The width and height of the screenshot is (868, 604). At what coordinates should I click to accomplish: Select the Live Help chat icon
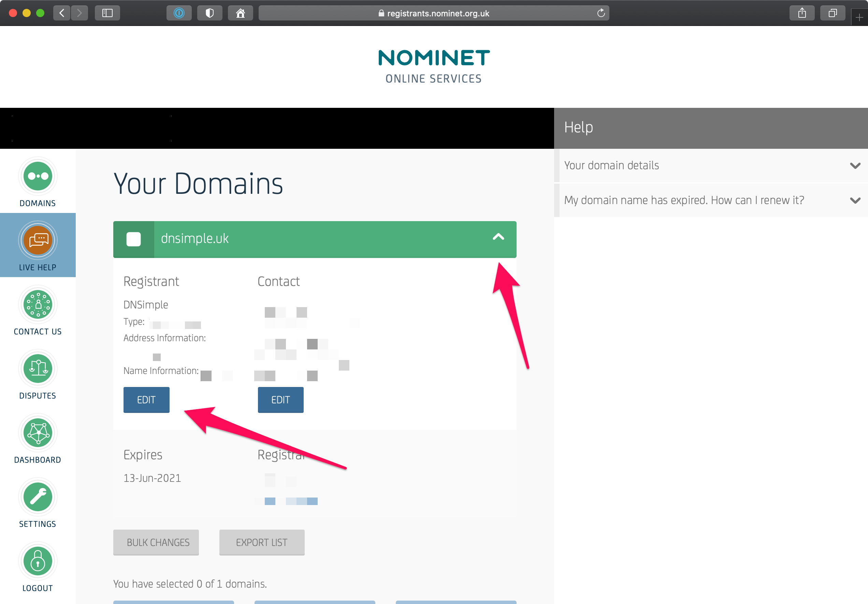(38, 240)
